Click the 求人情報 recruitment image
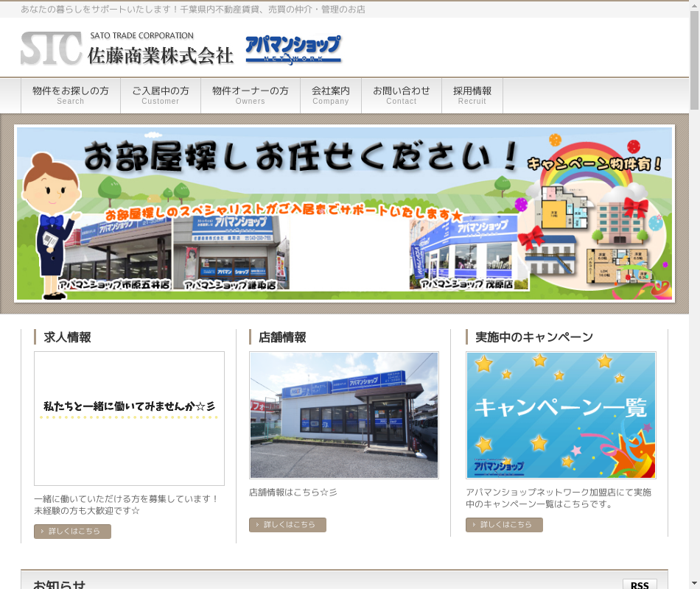 coord(130,418)
